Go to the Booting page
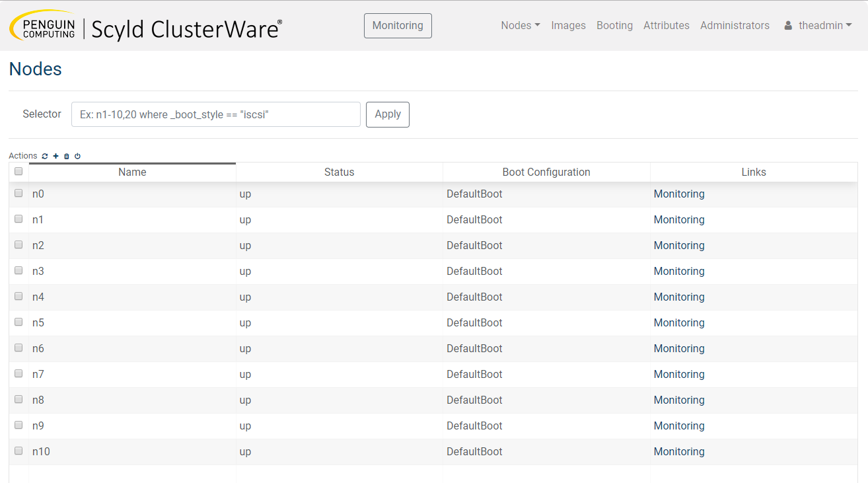868x483 pixels. (x=614, y=26)
